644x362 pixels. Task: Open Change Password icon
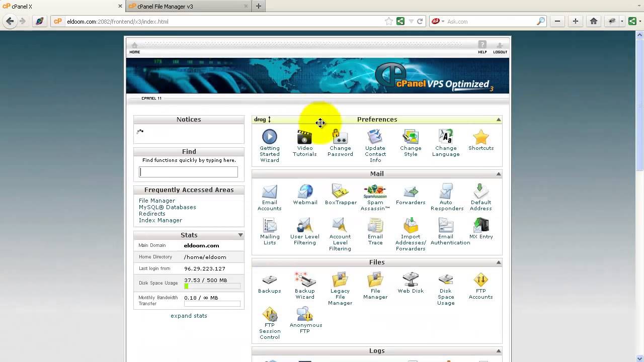[x=340, y=137]
